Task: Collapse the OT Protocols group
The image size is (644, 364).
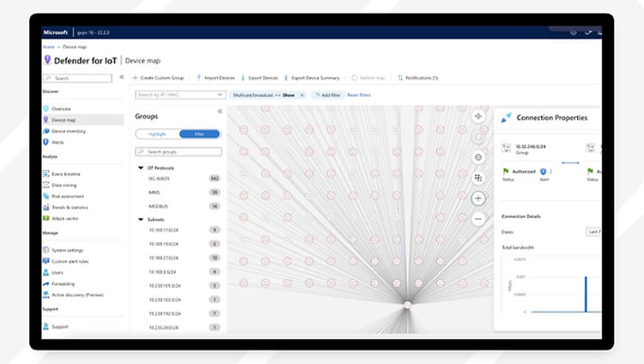Action: point(141,167)
